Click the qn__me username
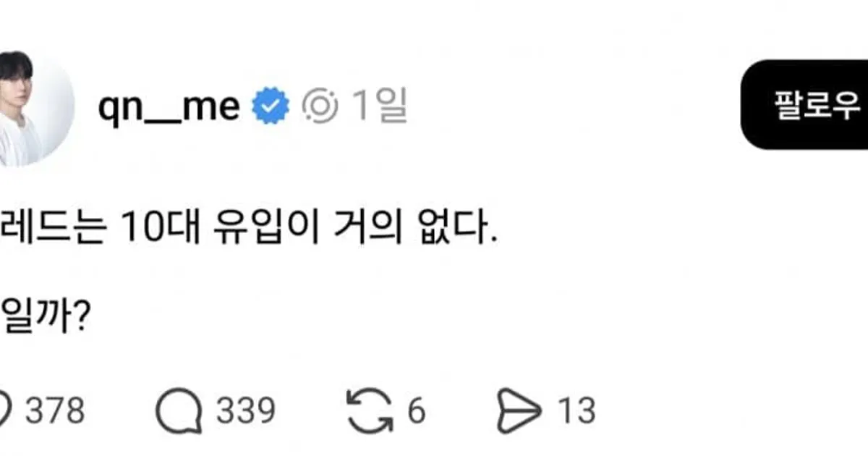 pyautogui.click(x=168, y=107)
